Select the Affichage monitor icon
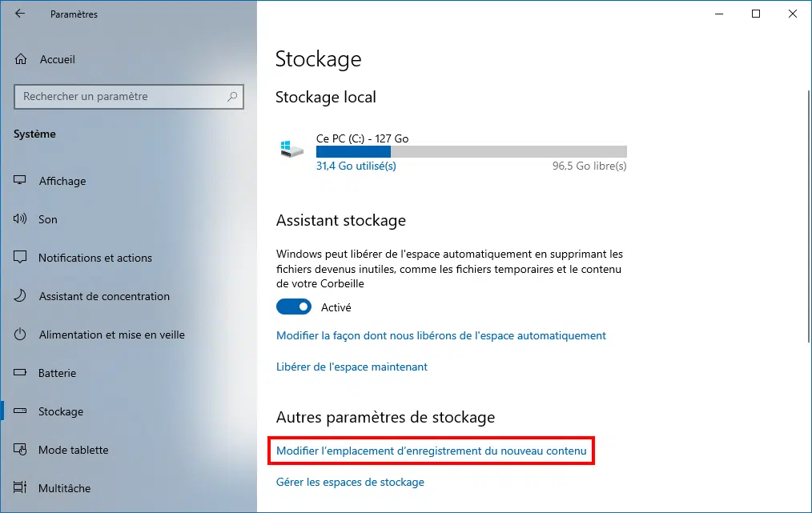 pyautogui.click(x=20, y=180)
